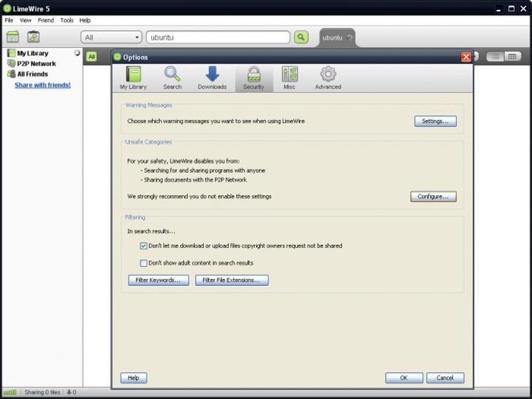Click Settings for warning messages
The width and height of the screenshot is (532, 399).
[x=436, y=121]
